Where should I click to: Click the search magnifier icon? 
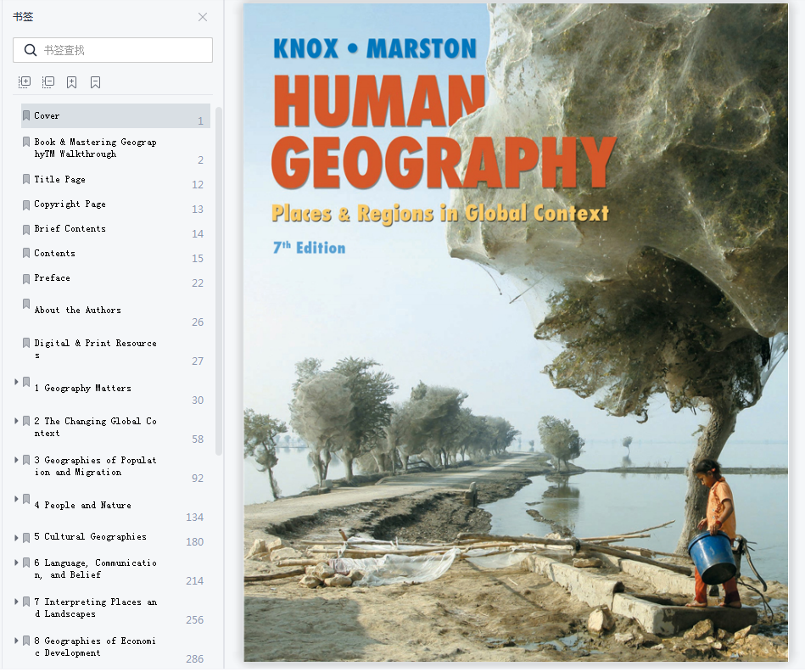point(31,50)
